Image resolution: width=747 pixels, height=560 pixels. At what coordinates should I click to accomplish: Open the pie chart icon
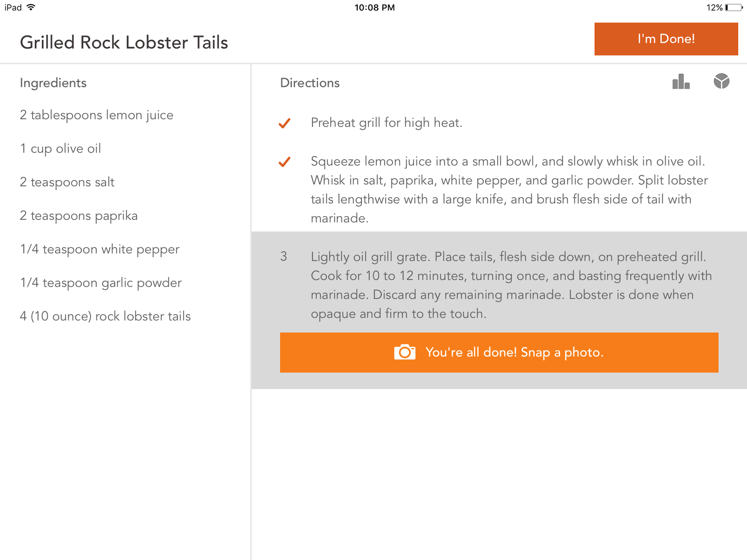pyautogui.click(x=721, y=81)
